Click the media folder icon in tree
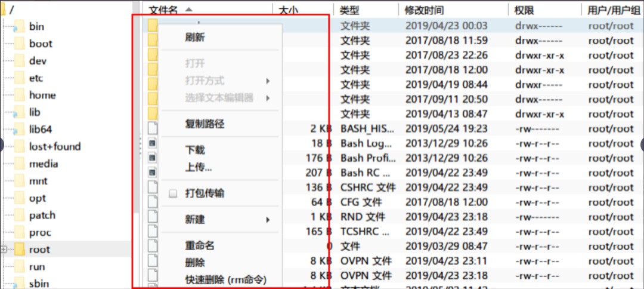Screen dimensions: 644x289 click(x=19, y=164)
